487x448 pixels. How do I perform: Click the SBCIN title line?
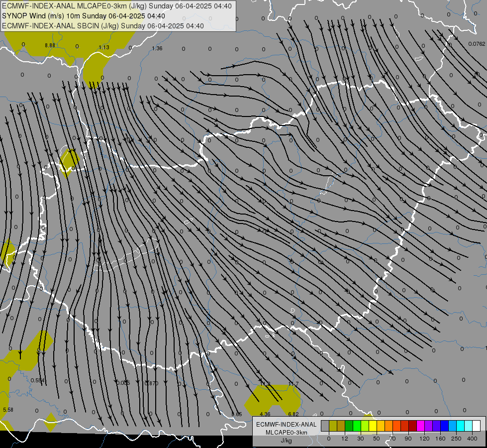pos(103,26)
